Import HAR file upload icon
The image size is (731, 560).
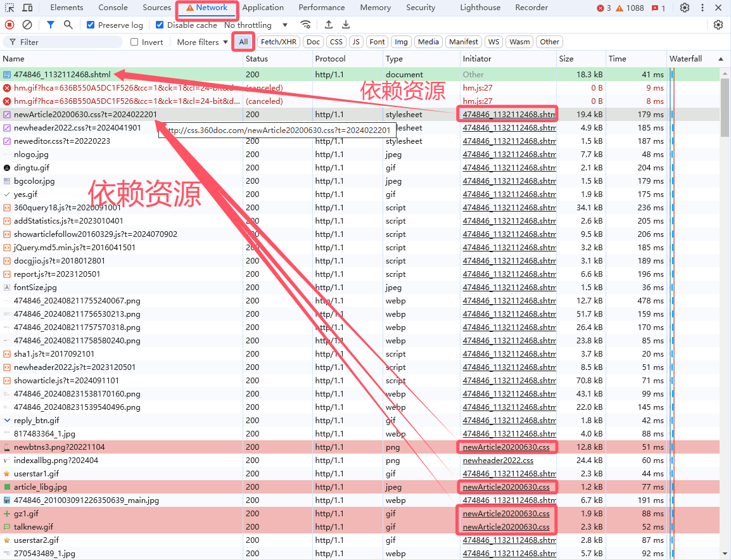(x=328, y=25)
